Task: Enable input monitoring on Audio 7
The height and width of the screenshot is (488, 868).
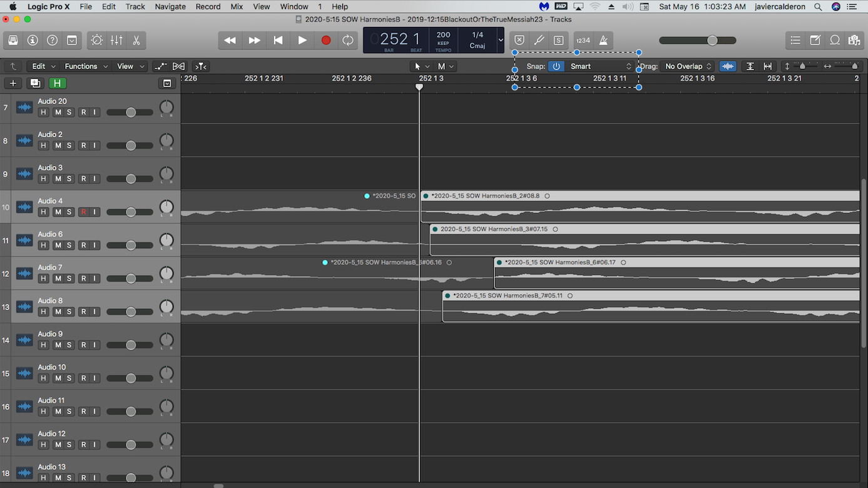Action: 94,279
